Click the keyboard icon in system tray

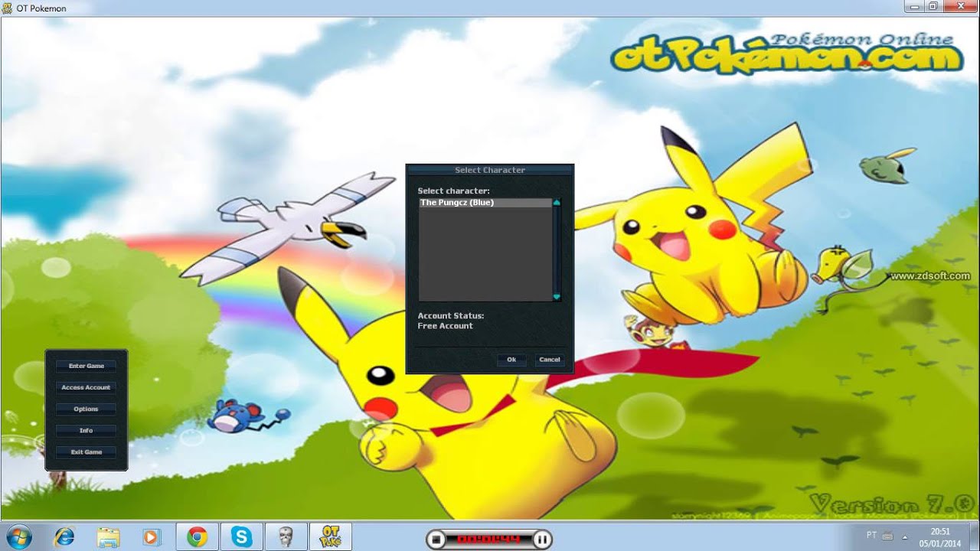click(x=887, y=536)
